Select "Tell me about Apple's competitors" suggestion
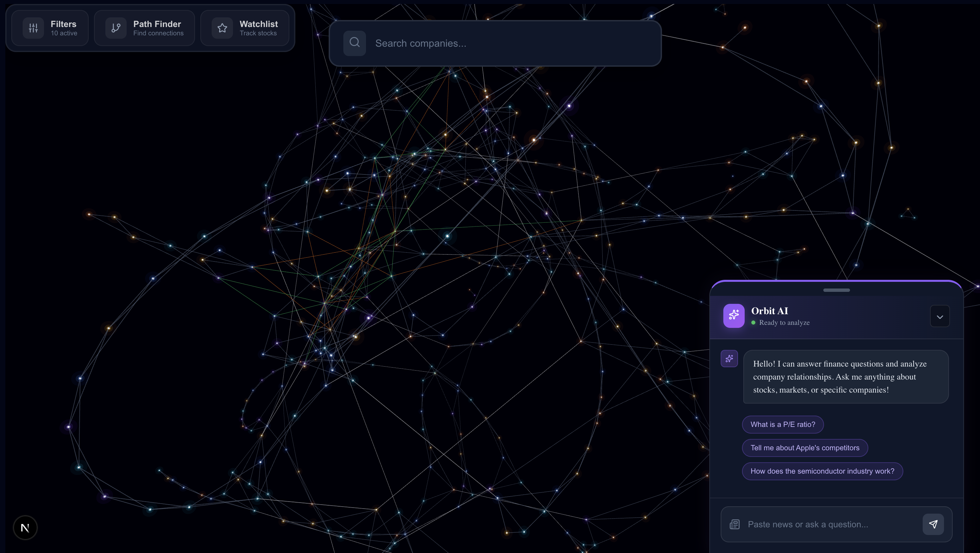The height and width of the screenshot is (553, 980). 805,448
